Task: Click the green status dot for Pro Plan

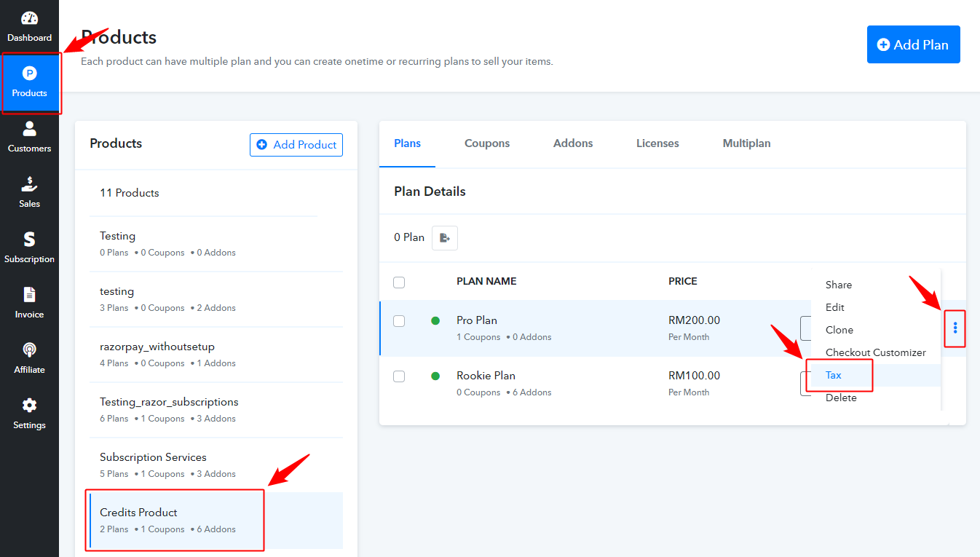Action: pyautogui.click(x=435, y=320)
